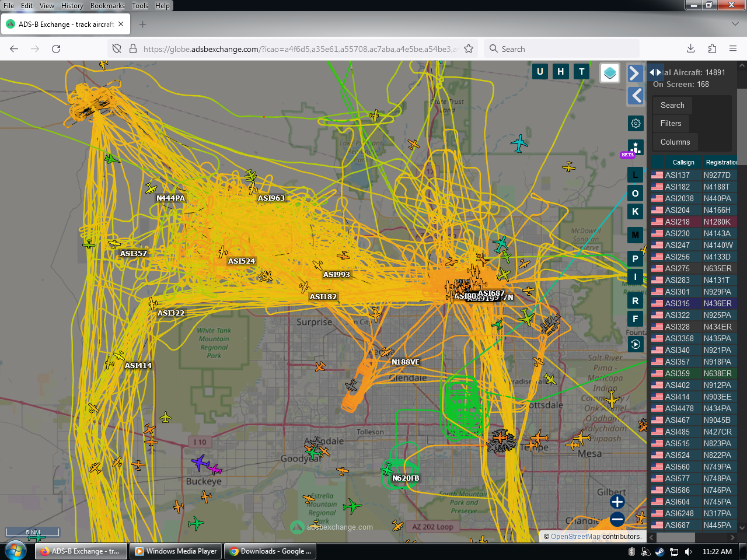
Task: Click the right-pointing chevron map button
Action: pos(635,73)
